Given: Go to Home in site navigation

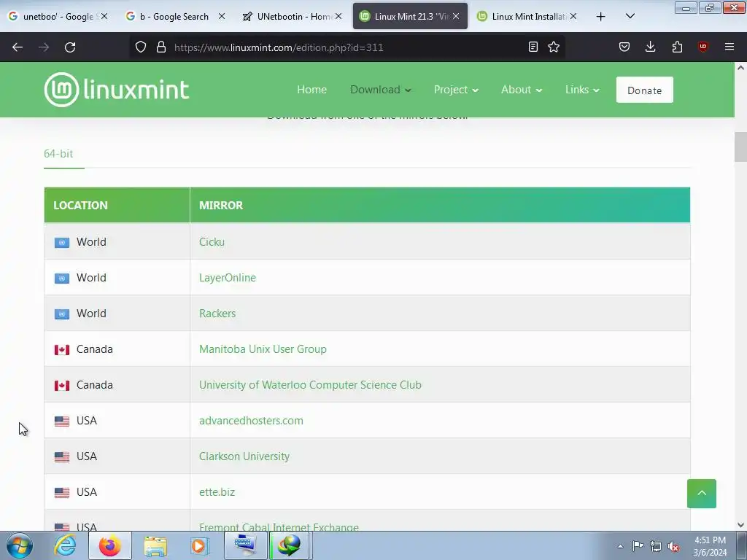Looking at the screenshot, I should pos(311,90).
